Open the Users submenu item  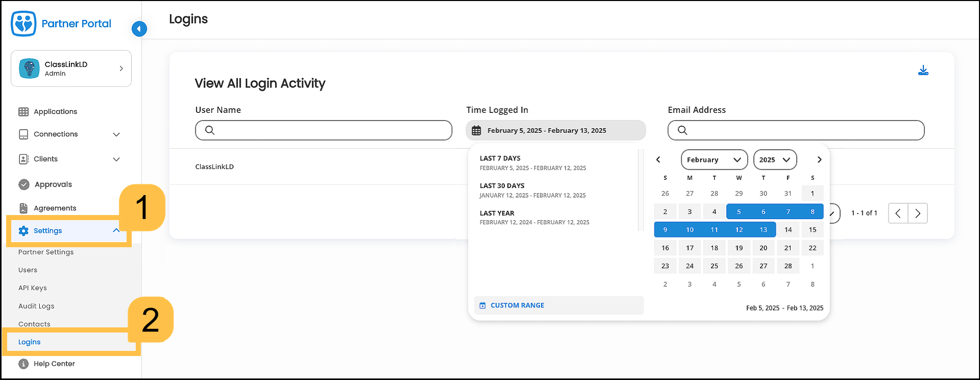[x=28, y=270]
